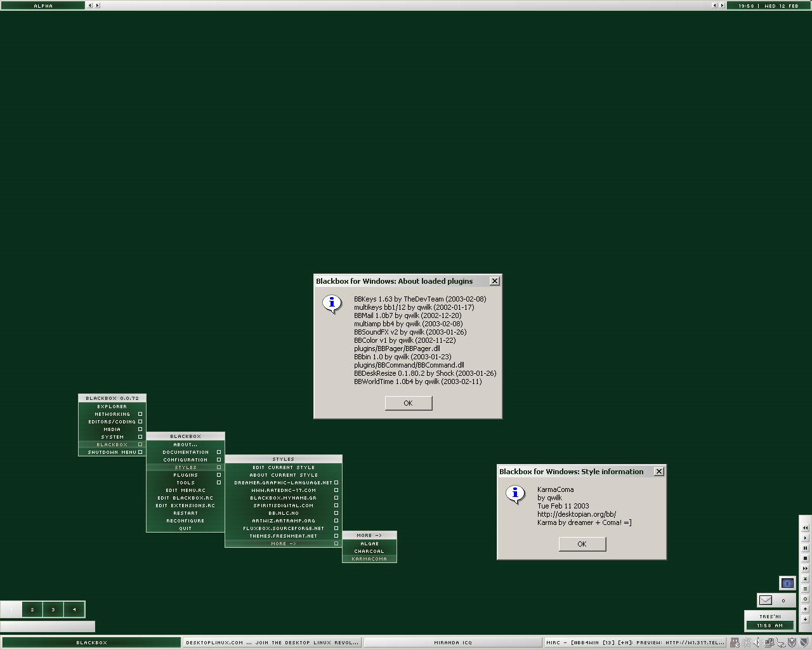Viewport: 812px width, 650px height.
Task: Apply the Charcoal style
Action: tap(369, 551)
